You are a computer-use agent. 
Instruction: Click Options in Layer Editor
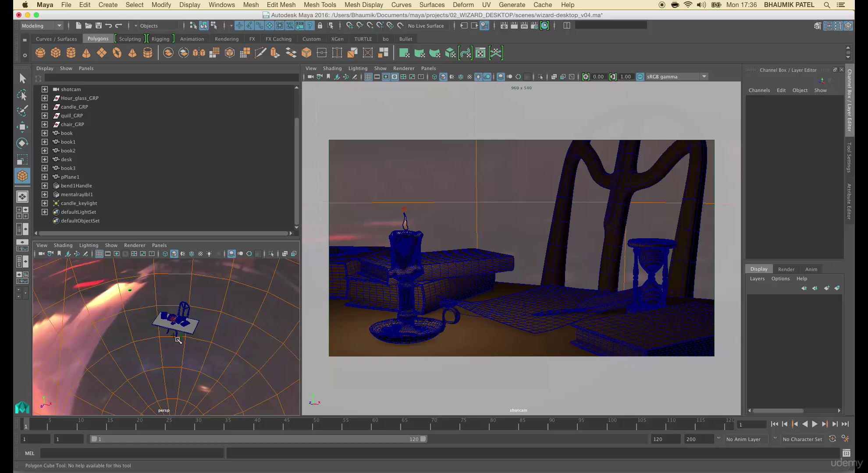tap(780, 279)
